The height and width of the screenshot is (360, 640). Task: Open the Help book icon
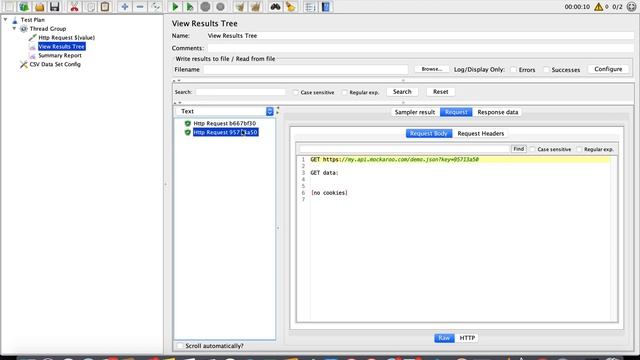click(x=326, y=7)
